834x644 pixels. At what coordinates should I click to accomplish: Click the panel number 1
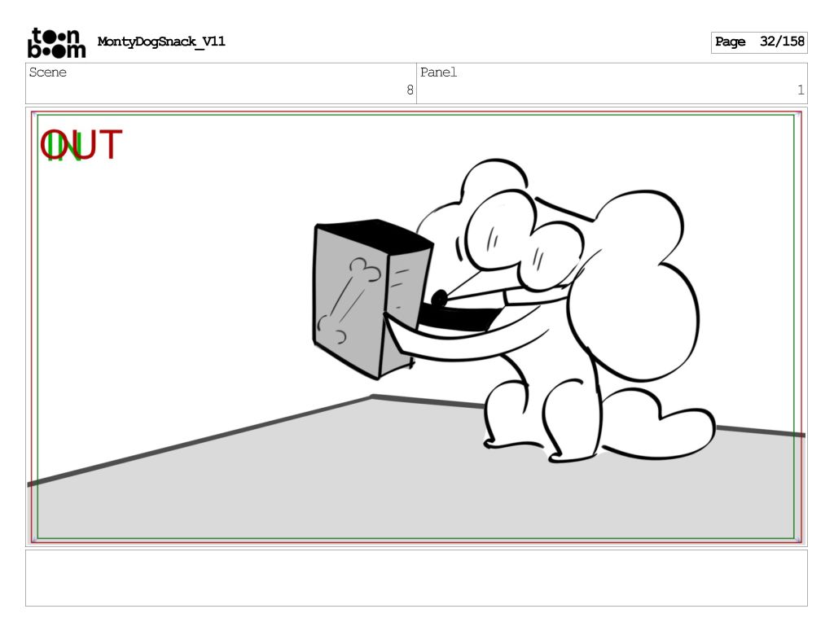pos(801,90)
